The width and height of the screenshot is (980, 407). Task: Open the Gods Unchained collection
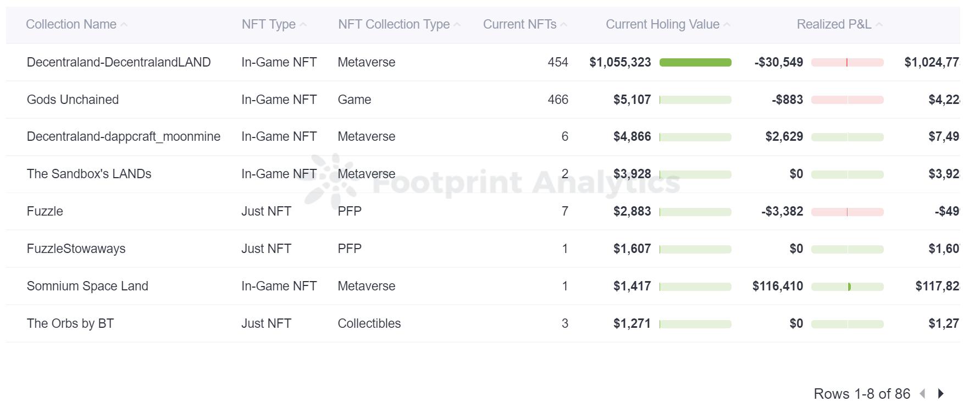click(73, 100)
